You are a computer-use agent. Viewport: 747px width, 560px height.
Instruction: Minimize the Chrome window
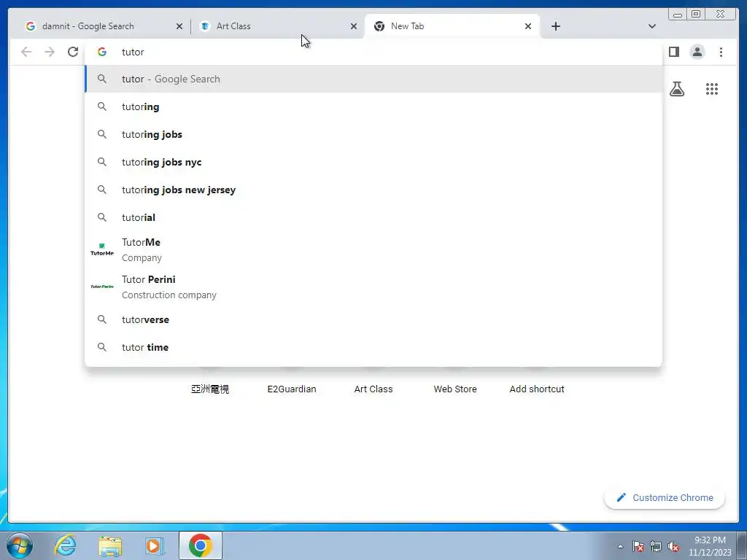click(x=678, y=15)
